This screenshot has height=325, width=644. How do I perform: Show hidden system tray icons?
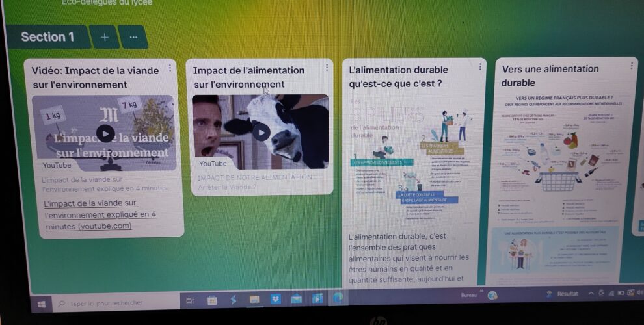point(591,294)
